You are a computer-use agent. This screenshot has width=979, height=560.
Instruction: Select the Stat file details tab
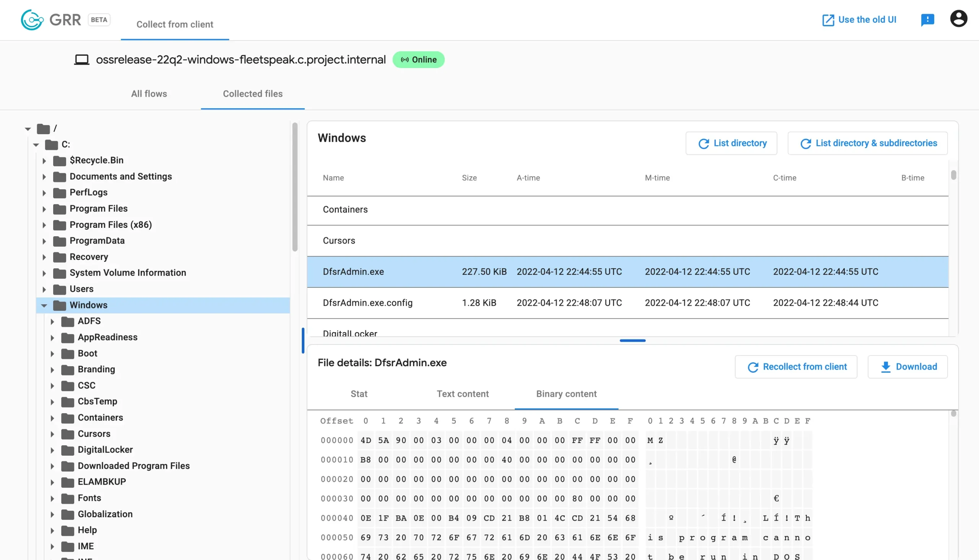[x=358, y=394]
